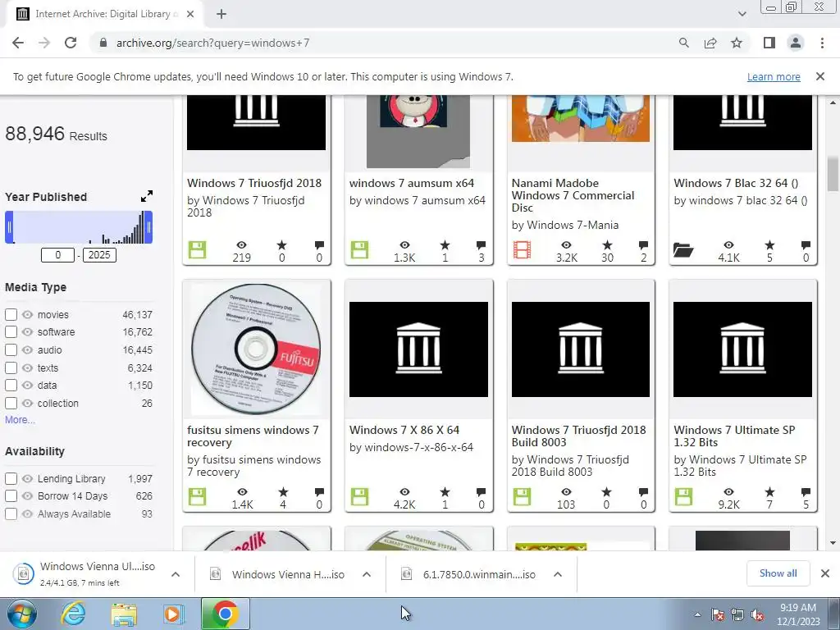Open the Chrome profile menu
This screenshot has height=630, width=840.
pyautogui.click(x=796, y=43)
